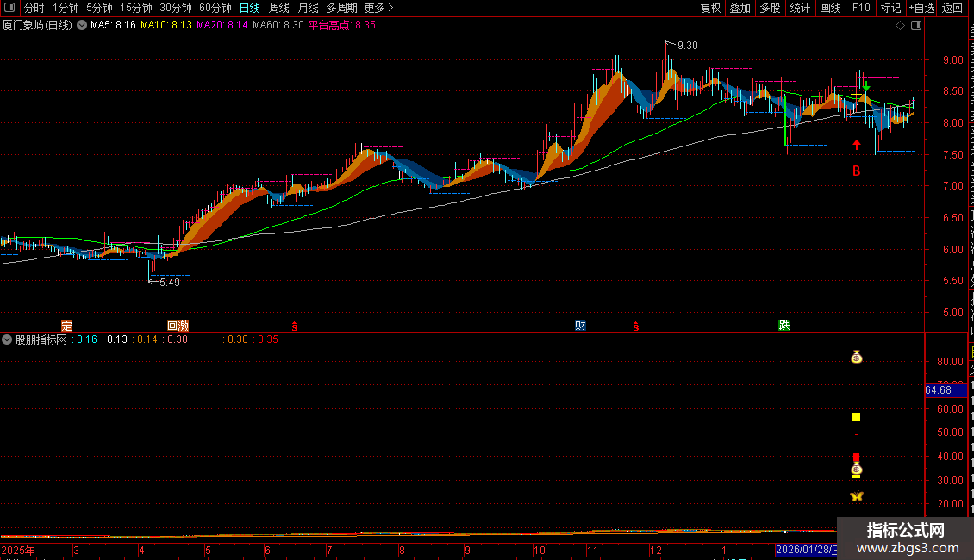Viewport: 974px width, 560px height.
Task: Click the 9.00 price axis label
Action: coord(952,61)
